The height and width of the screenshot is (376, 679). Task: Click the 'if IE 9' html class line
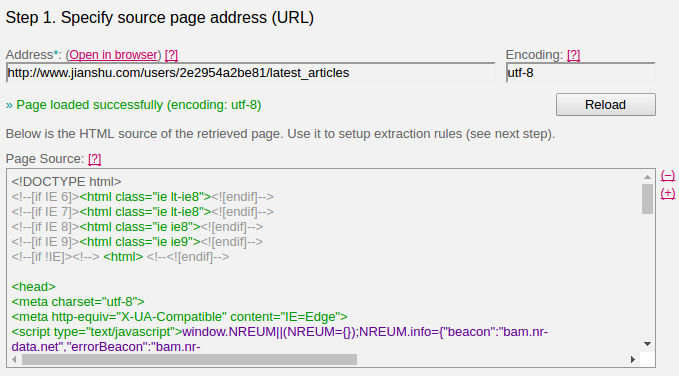[x=137, y=242]
